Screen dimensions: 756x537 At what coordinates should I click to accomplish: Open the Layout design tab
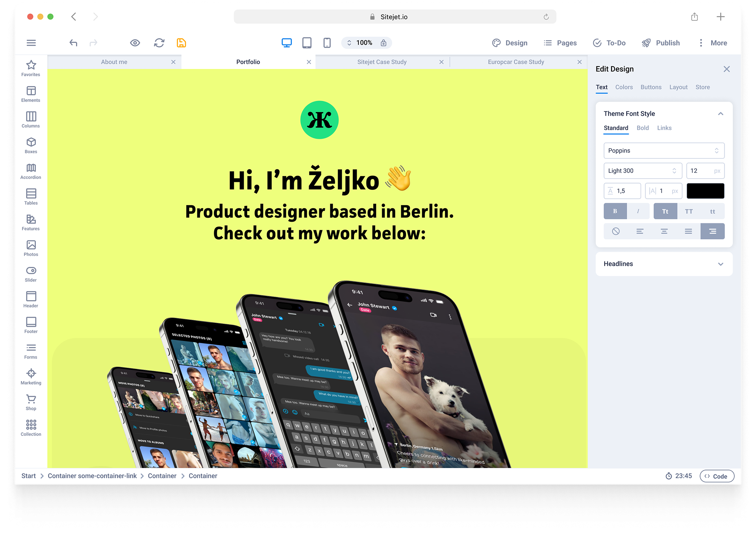(x=678, y=87)
